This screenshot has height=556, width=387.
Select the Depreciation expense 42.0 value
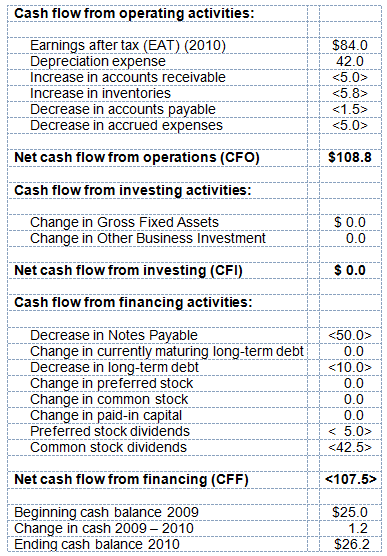pos(350,62)
